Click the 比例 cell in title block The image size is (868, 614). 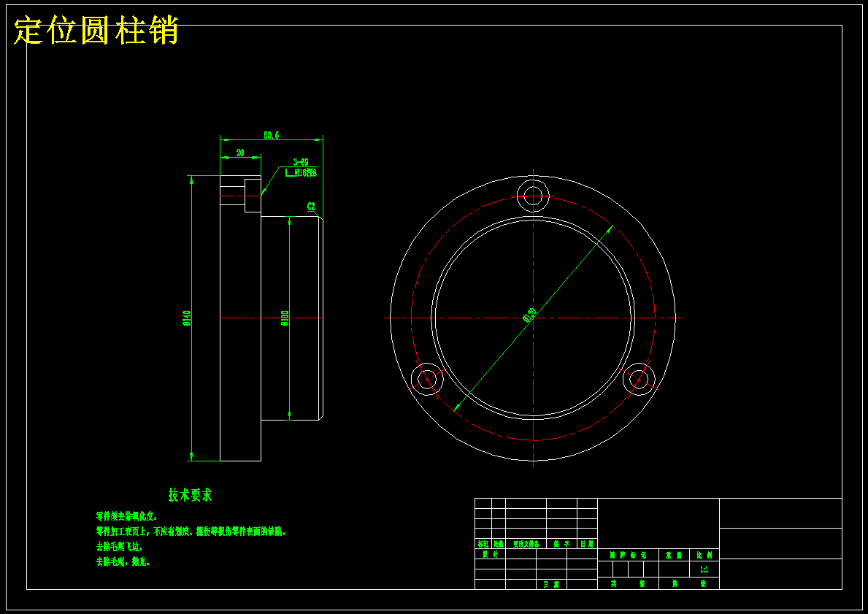tap(704, 555)
